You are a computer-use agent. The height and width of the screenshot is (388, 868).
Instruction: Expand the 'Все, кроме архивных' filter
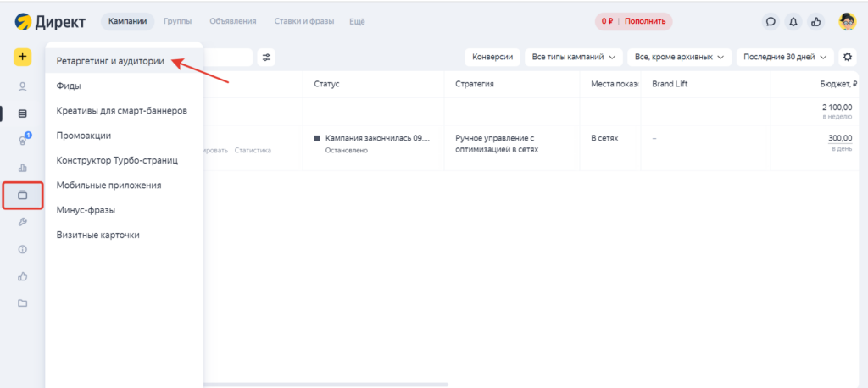(680, 57)
